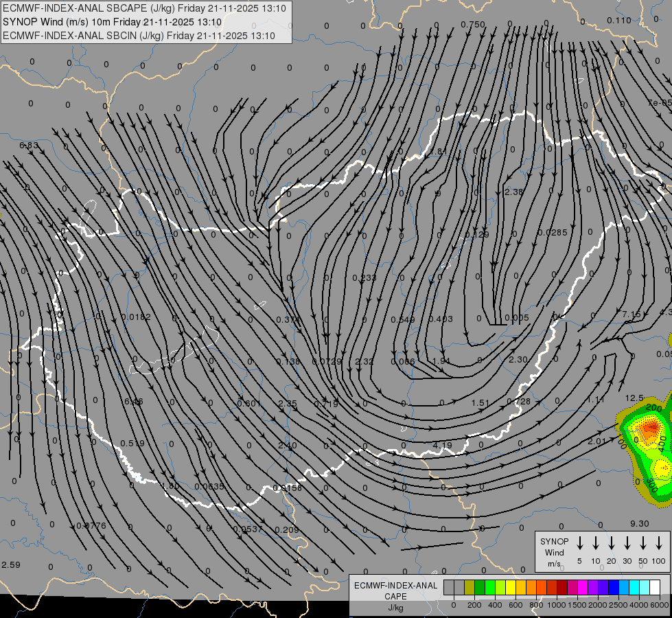Pick the bright yellow CAPE legend swatch

coord(511,588)
